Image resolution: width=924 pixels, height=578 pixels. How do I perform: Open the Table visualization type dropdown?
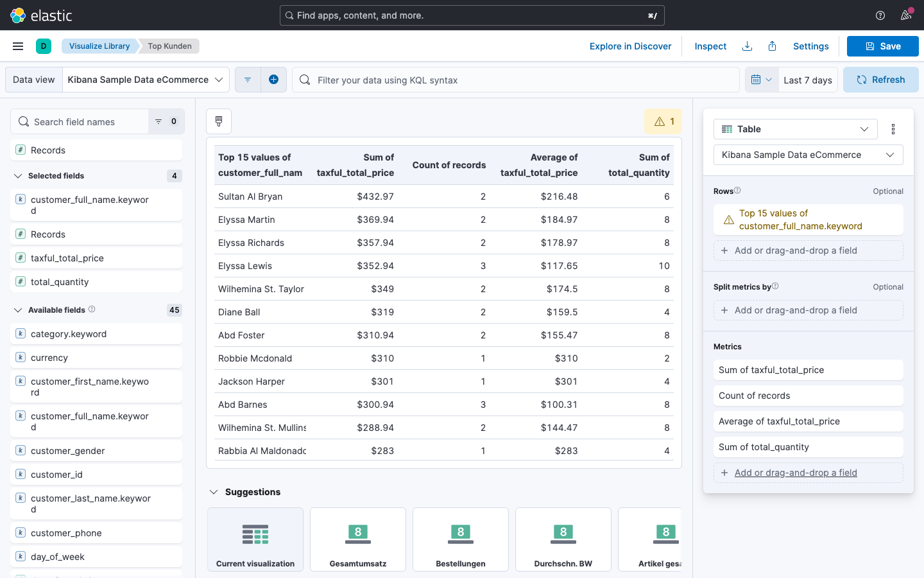[795, 129]
